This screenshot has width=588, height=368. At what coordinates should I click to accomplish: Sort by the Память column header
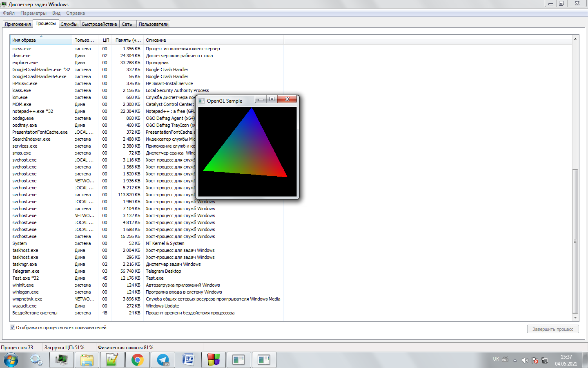pyautogui.click(x=128, y=40)
